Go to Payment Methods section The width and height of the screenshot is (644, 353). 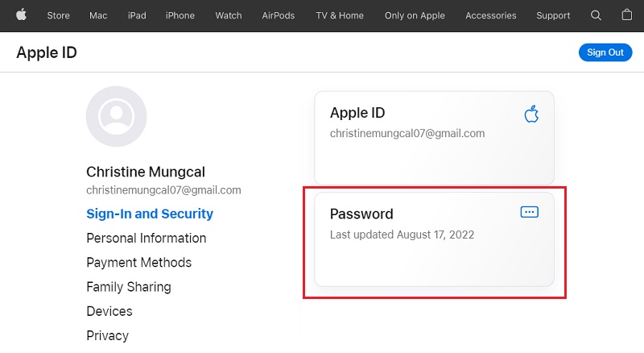coord(139,263)
